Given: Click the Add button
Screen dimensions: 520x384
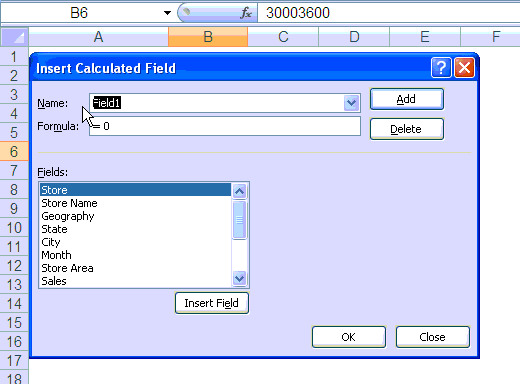Looking at the screenshot, I should point(407,99).
